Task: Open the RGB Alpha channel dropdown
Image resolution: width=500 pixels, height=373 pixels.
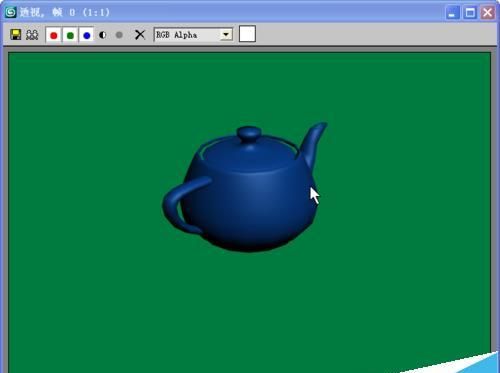Action: coord(193,35)
